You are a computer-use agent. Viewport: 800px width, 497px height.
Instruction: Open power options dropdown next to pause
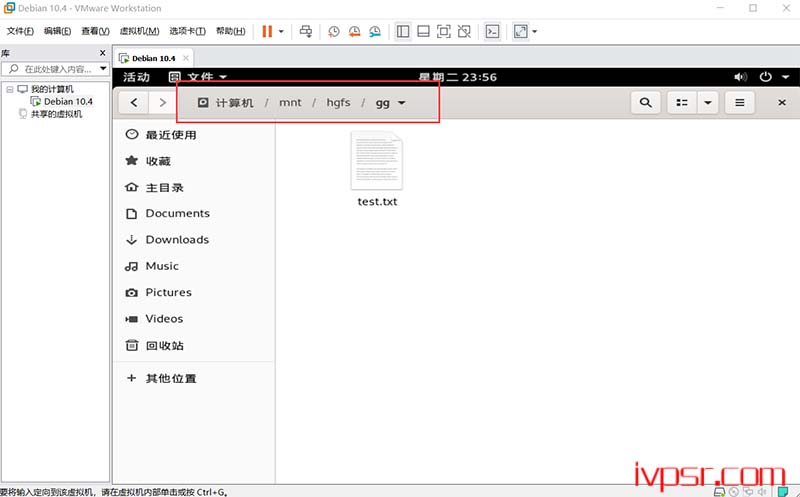click(281, 32)
